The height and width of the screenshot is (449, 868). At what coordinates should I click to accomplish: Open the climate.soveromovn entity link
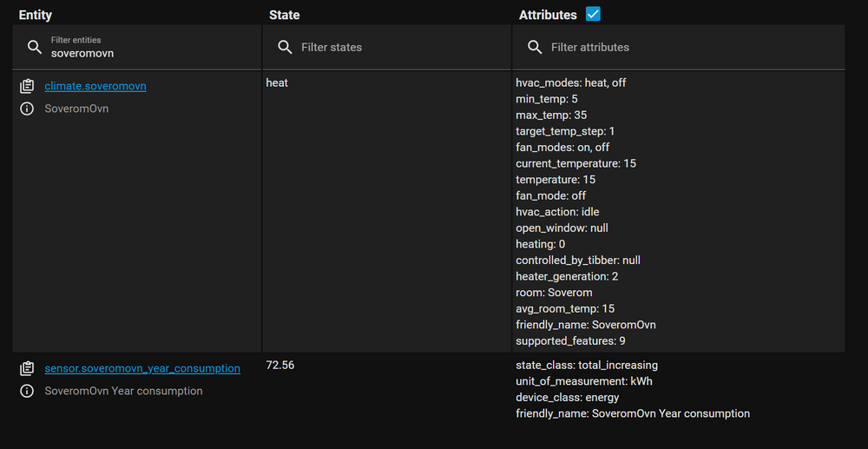click(95, 86)
